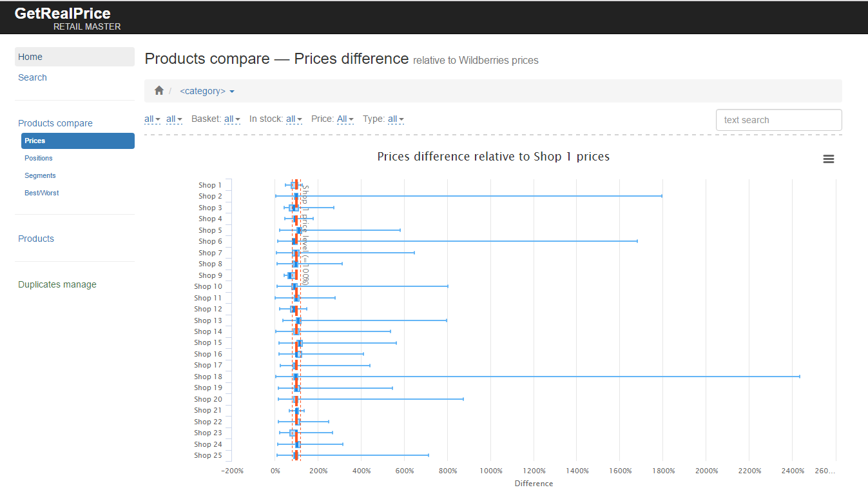Click the Shop 2 price range bar

(x=468, y=196)
